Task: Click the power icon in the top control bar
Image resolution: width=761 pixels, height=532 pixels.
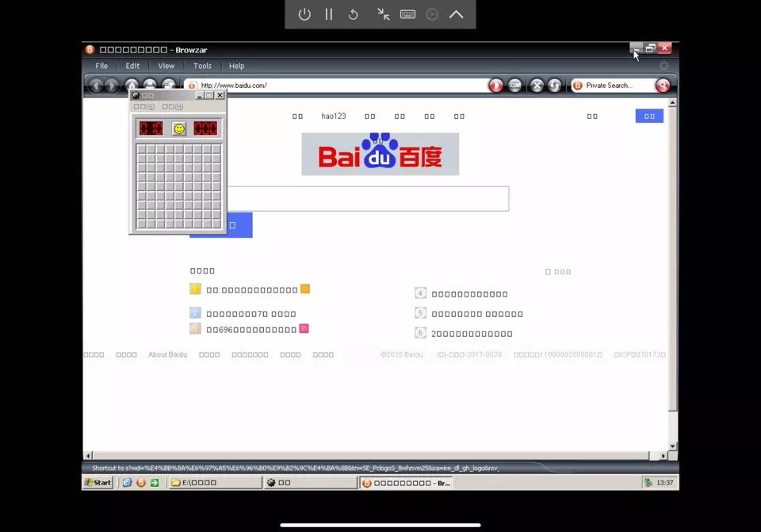Action: pos(304,13)
